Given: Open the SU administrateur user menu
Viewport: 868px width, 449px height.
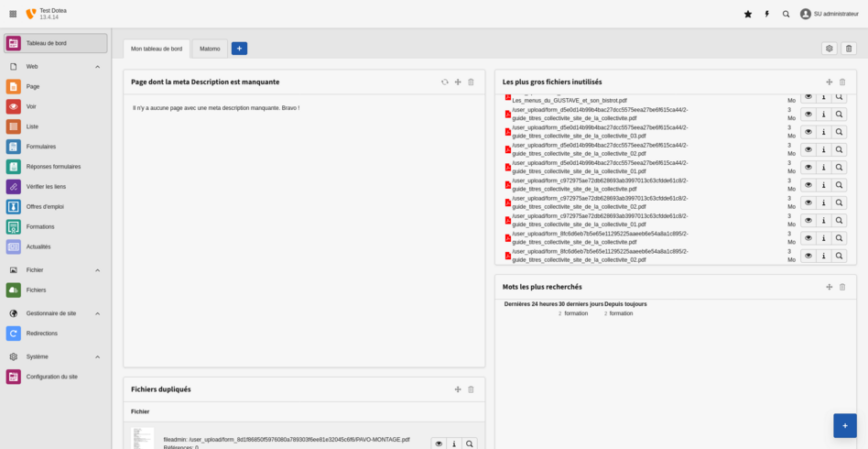Looking at the screenshot, I should click(830, 15).
